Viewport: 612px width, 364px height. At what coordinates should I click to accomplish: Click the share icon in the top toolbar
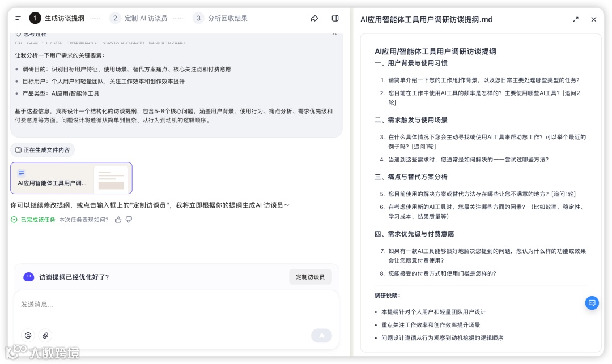click(x=314, y=18)
